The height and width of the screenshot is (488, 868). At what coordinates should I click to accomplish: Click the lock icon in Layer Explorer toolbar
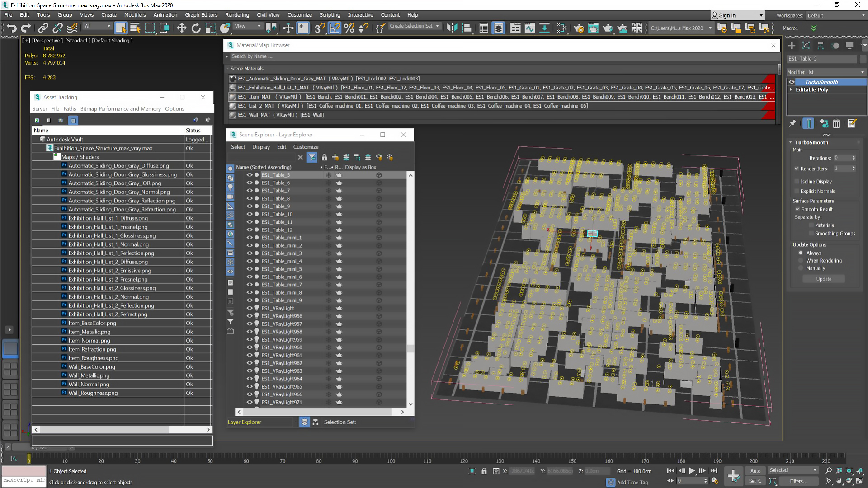[324, 157]
